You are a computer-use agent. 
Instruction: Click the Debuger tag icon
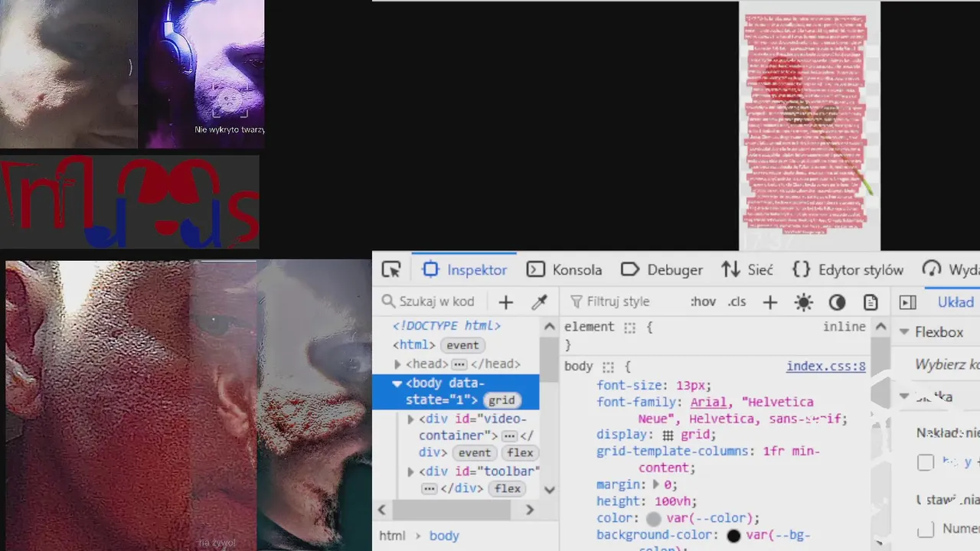coord(630,269)
